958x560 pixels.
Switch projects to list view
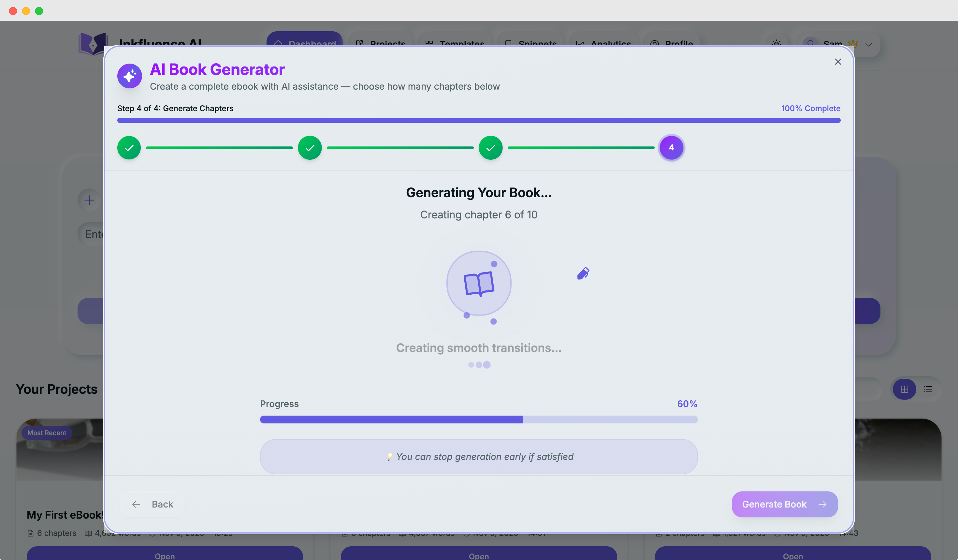click(928, 389)
